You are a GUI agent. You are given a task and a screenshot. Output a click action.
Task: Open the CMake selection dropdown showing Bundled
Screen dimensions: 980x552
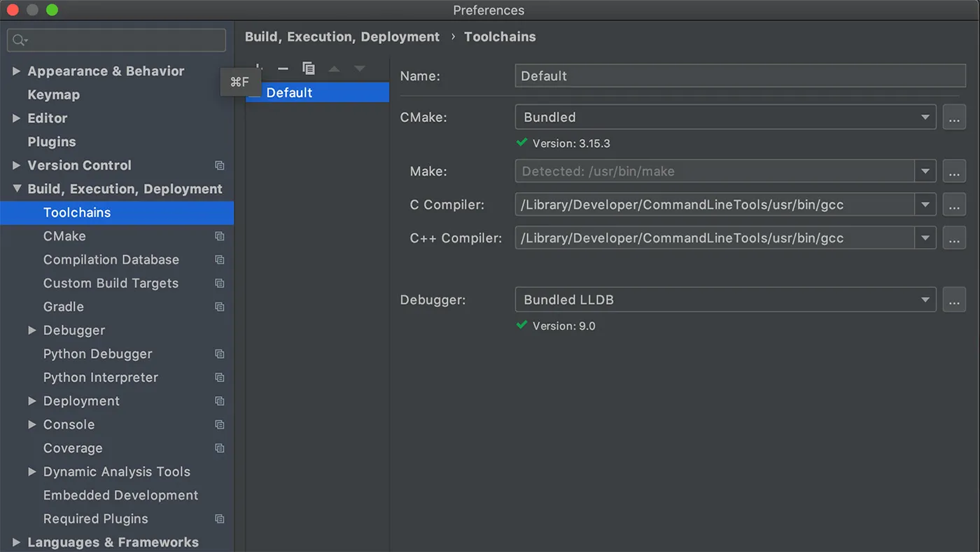tap(925, 117)
